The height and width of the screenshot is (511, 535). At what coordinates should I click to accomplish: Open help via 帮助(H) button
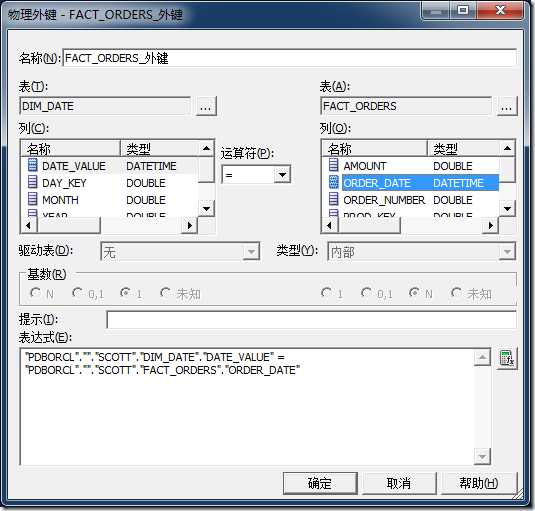pos(479,483)
